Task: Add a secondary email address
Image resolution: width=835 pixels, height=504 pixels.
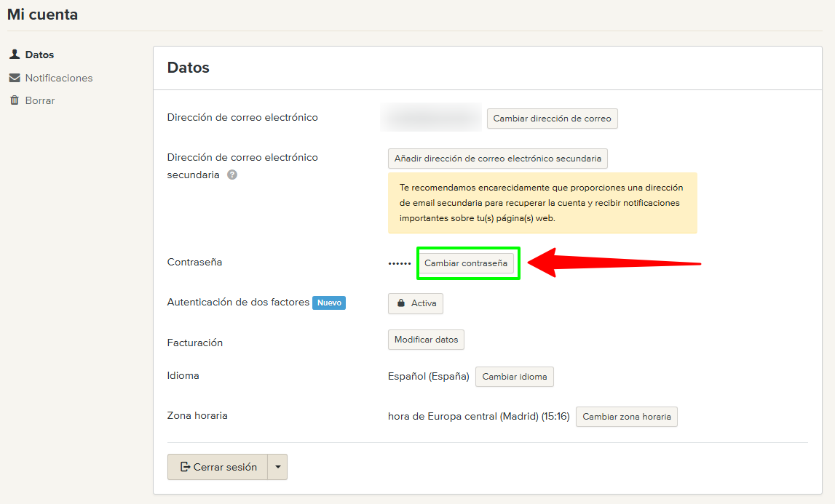Action: tap(498, 159)
